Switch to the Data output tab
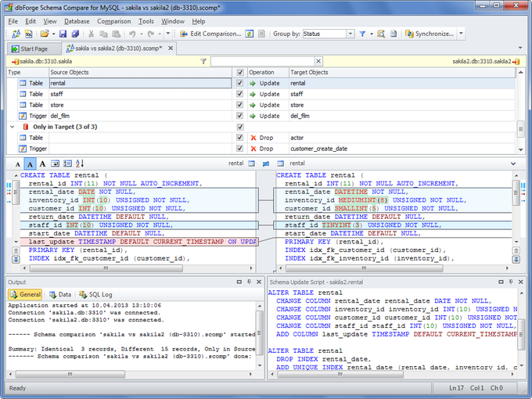Viewport: 532px width, 399px height. pyautogui.click(x=60, y=294)
